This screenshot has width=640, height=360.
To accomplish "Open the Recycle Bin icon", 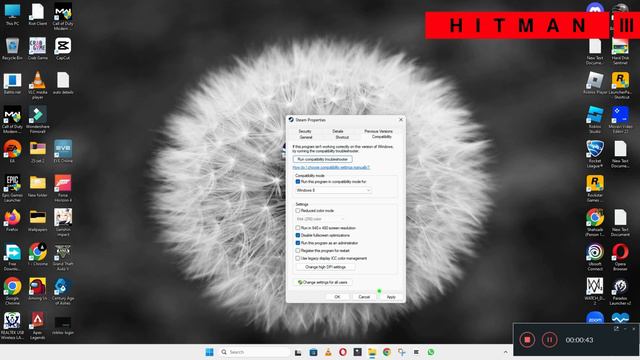I will click(12, 49).
